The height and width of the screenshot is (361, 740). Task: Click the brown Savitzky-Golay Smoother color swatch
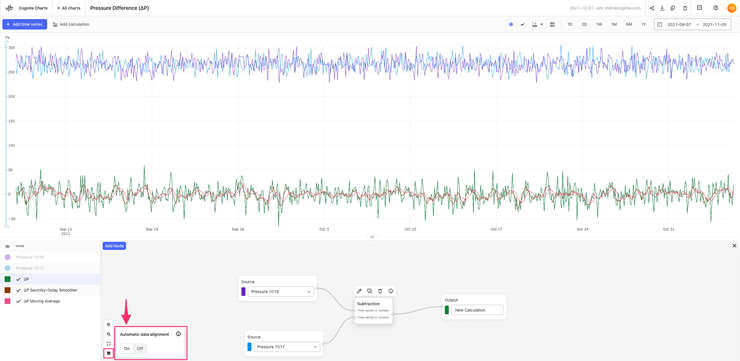point(8,290)
